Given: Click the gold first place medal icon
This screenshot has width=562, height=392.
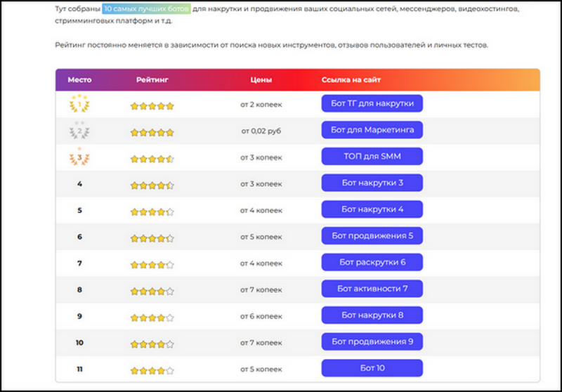Looking at the screenshot, I should point(79,104).
